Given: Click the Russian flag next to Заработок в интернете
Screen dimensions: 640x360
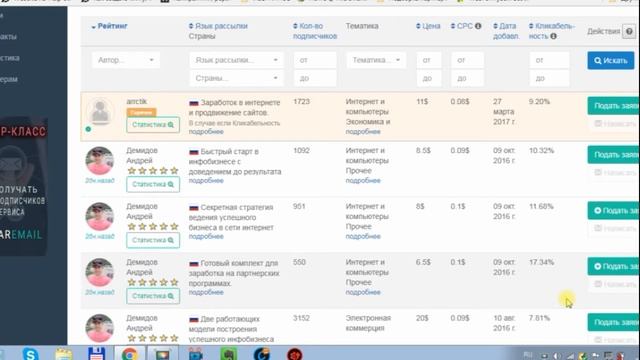Looking at the screenshot, I should [x=193, y=103].
